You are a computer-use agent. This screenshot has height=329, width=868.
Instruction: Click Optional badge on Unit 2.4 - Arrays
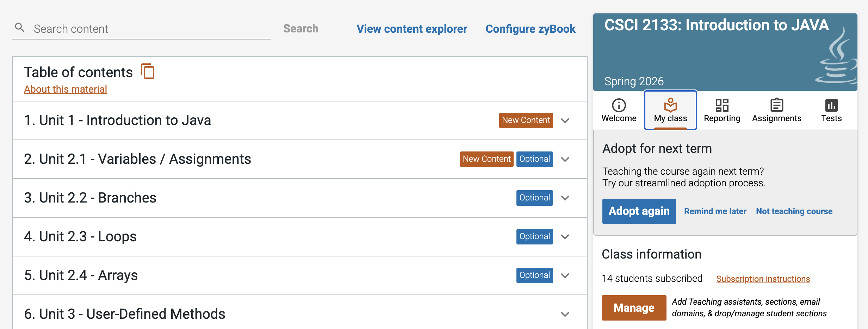535,275
